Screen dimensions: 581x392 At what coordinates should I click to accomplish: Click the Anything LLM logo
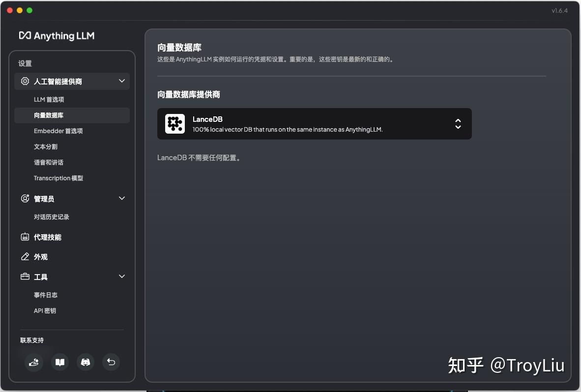click(57, 35)
